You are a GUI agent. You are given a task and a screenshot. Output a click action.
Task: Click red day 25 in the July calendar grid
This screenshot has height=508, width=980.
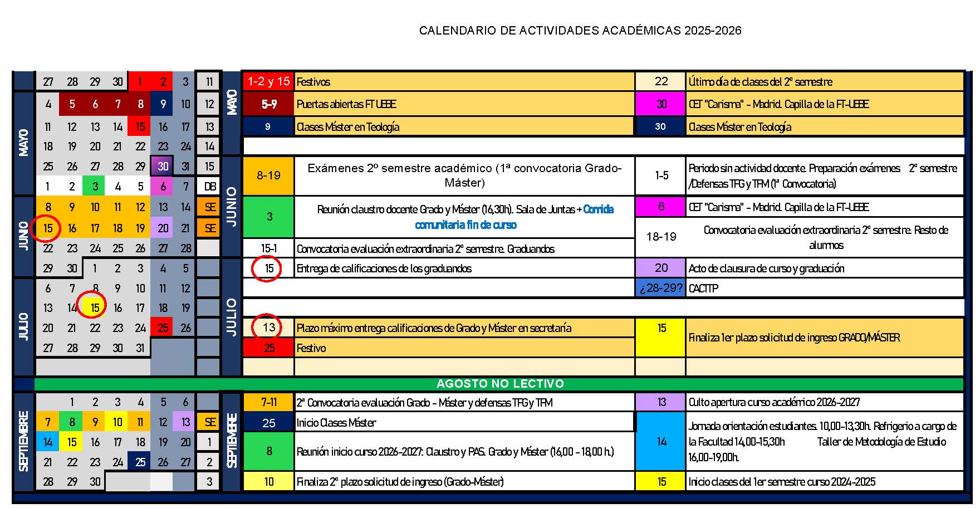coord(163,328)
